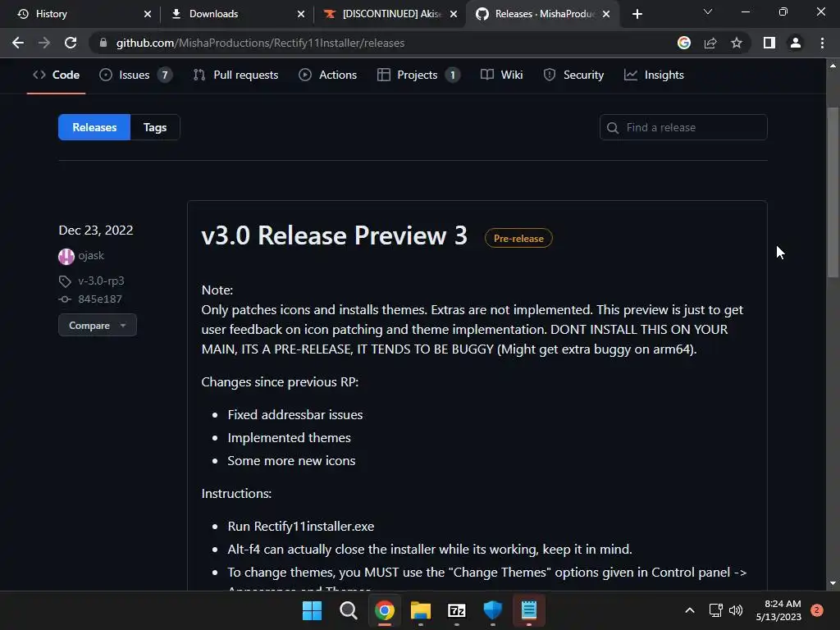Open the Insights tab
Image resolution: width=840 pixels, height=630 pixels.
[x=654, y=75]
